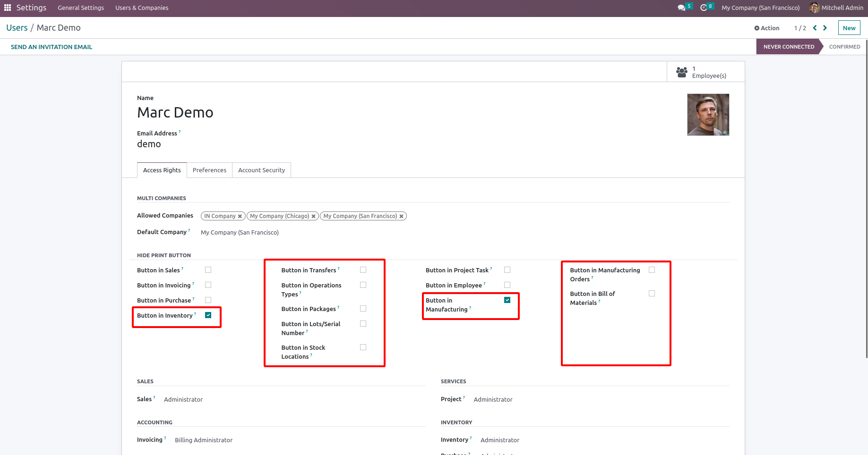
Task: Go to previous user record arrow
Action: [815, 28]
